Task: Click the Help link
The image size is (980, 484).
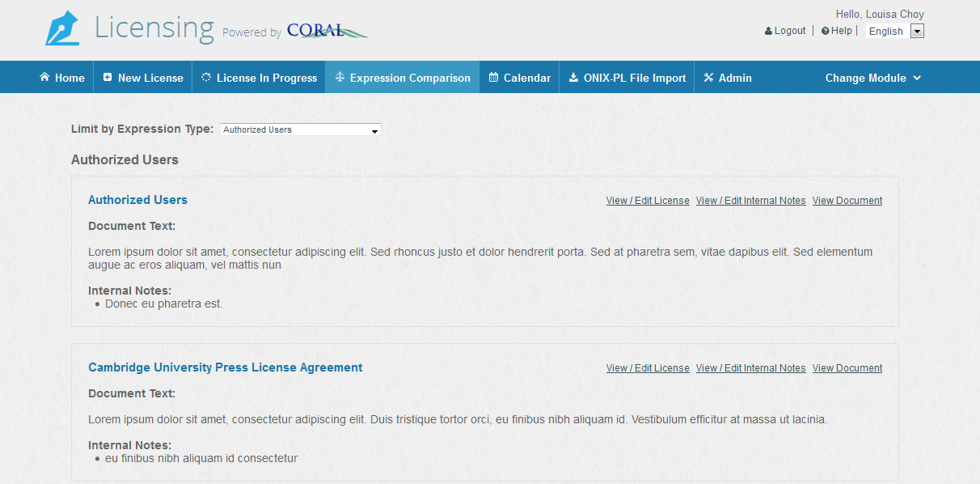Action: (x=842, y=31)
